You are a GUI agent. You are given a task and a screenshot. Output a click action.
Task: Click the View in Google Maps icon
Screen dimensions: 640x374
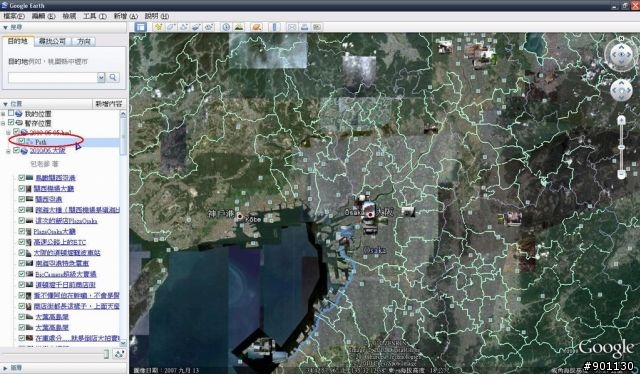(x=317, y=27)
